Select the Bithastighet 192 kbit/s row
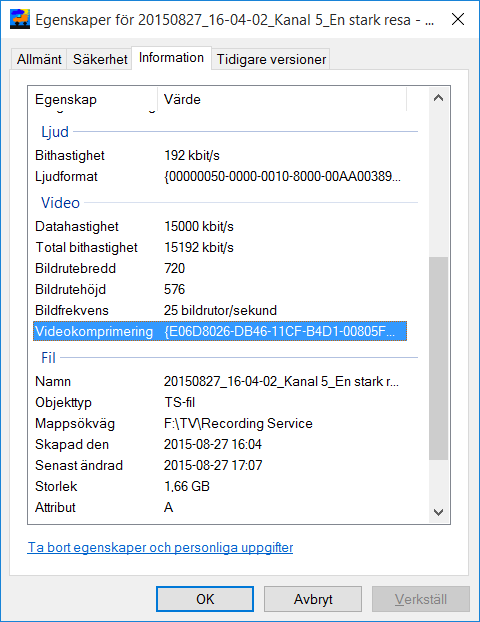This screenshot has height=622, width=480. (x=220, y=156)
